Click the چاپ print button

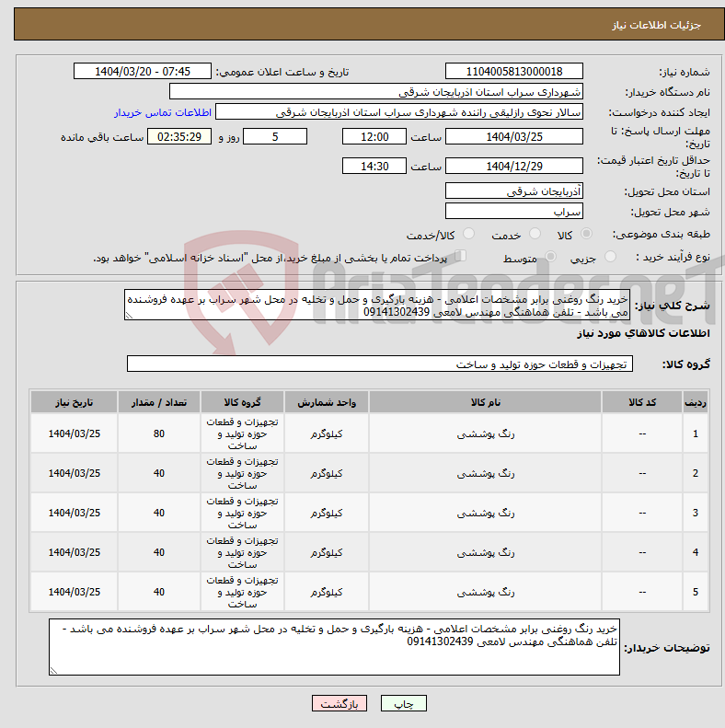click(403, 704)
